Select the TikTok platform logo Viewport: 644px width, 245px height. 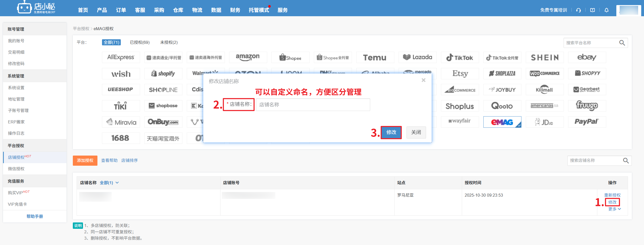click(460, 58)
